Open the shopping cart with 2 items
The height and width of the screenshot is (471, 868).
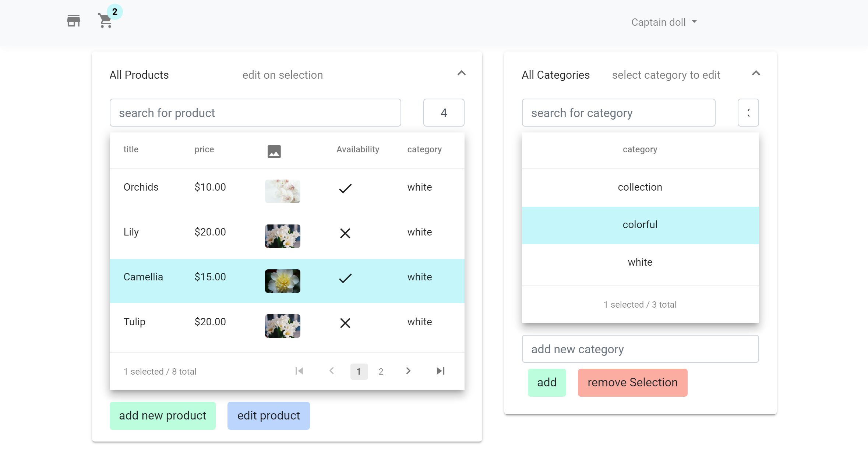click(106, 20)
